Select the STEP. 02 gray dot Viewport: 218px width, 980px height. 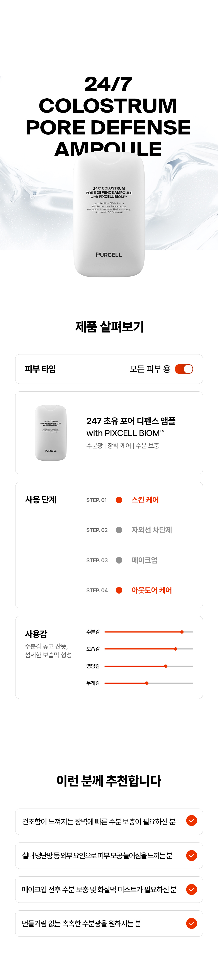pos(119,530)
